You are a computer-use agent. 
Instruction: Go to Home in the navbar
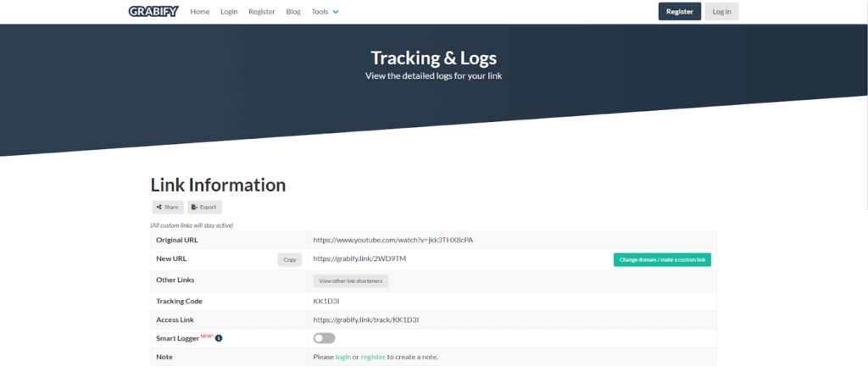(200, 12)
